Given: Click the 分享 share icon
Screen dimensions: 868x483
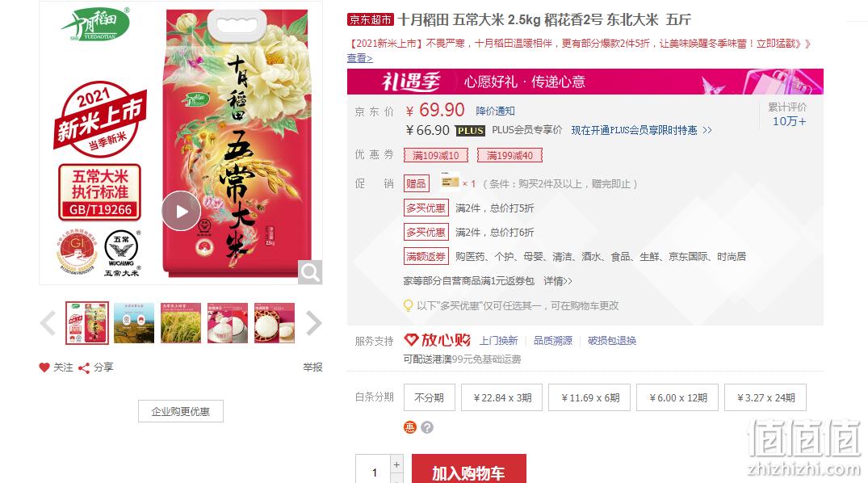Looking at the screenshot, I should coord(84,367).
